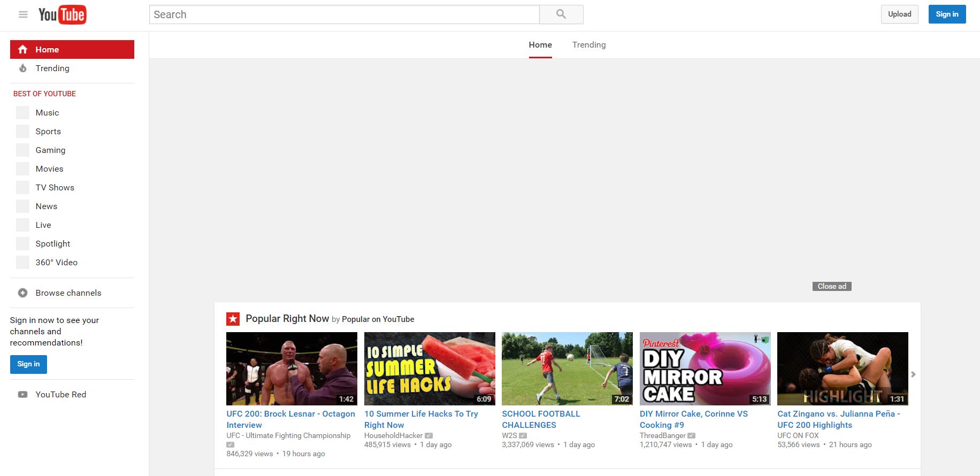The height and width of the screenshot is (476, 980).
Task: Click the magnifier search button
Action: tap(561, 14)
